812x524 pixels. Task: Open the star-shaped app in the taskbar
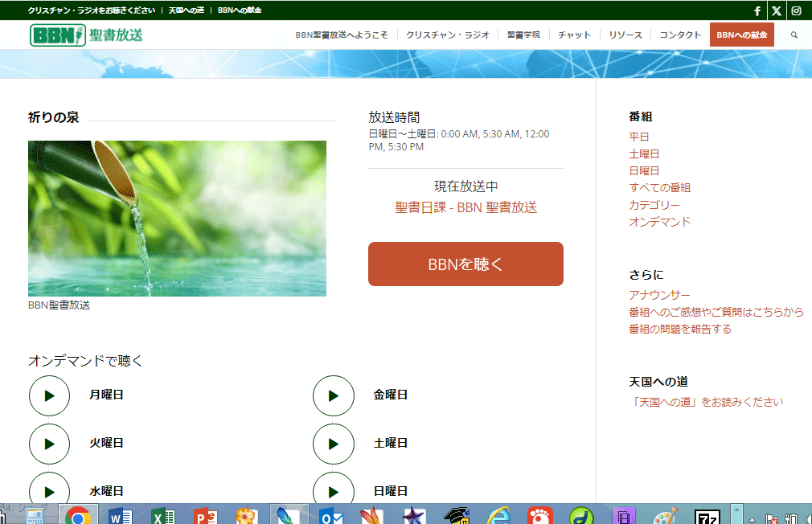(414, 516)
